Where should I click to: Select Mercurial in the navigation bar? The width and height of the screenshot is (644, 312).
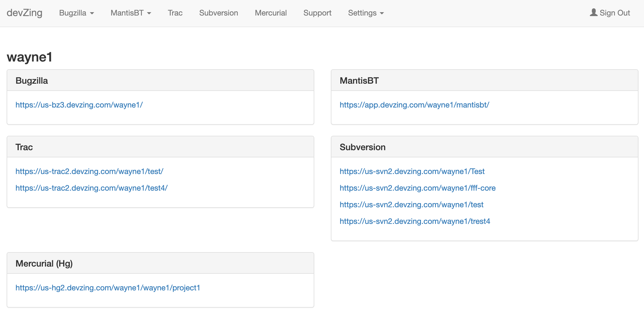270,13
